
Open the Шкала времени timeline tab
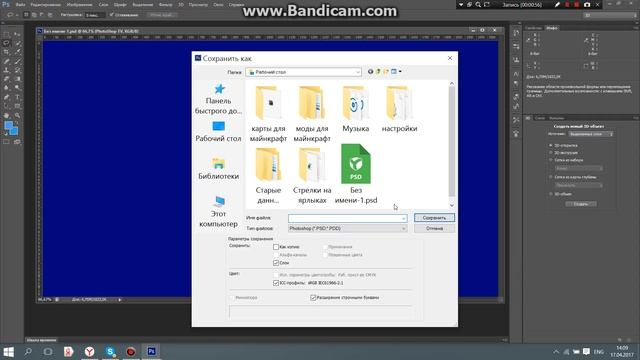tap(42, 340)
